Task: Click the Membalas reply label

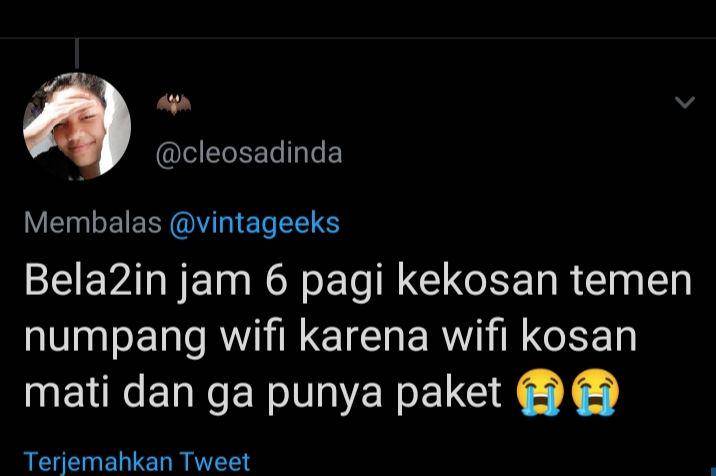Action: 93,223
